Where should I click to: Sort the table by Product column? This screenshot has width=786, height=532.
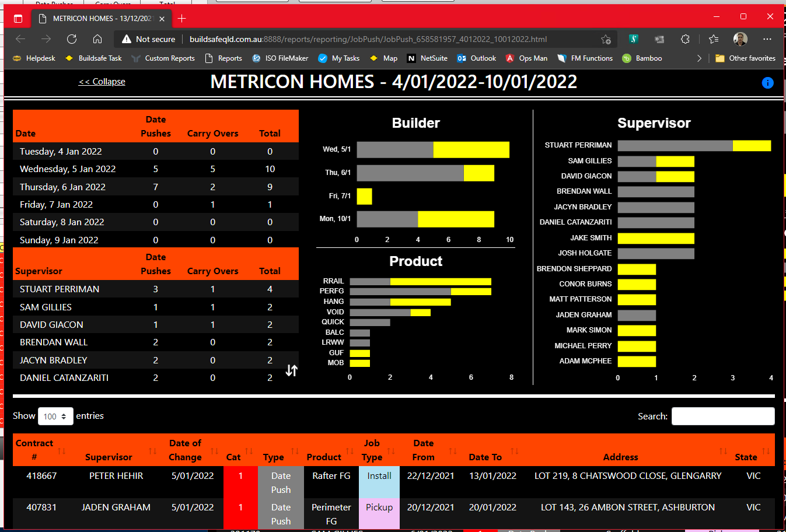(x=331, y=450)
